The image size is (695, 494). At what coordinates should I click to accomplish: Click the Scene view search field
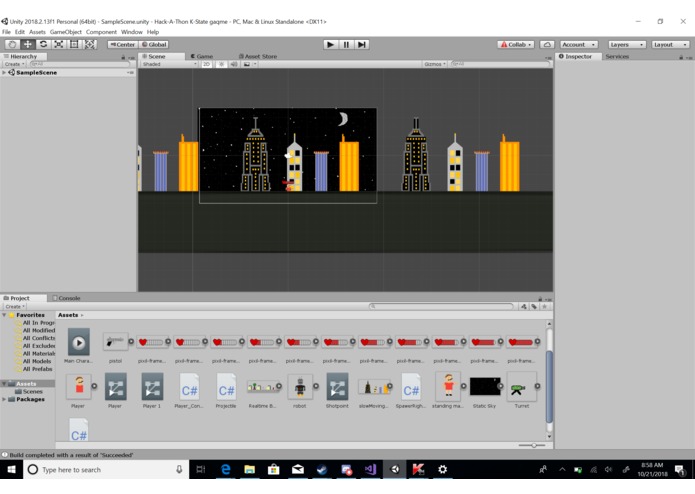click(500, 64)
